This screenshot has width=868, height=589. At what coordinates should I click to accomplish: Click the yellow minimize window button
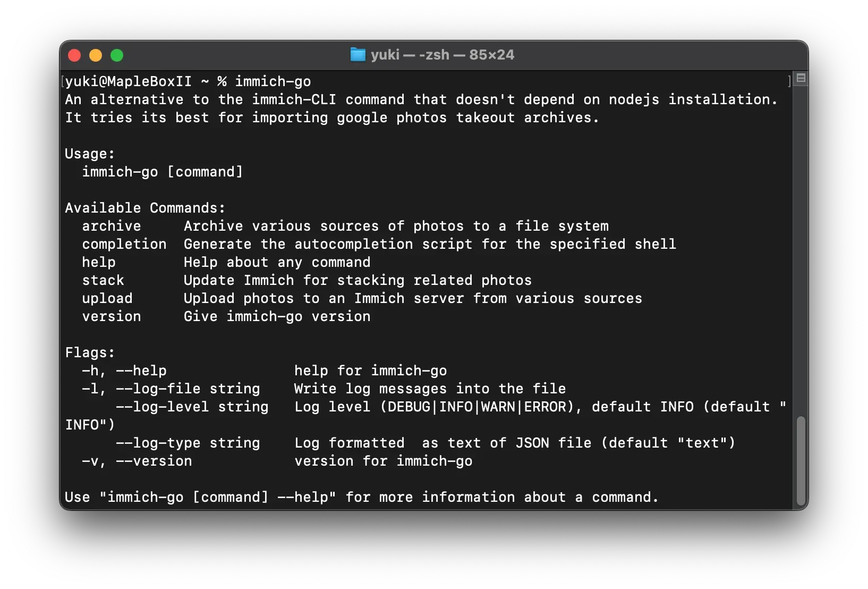(96, 55)
